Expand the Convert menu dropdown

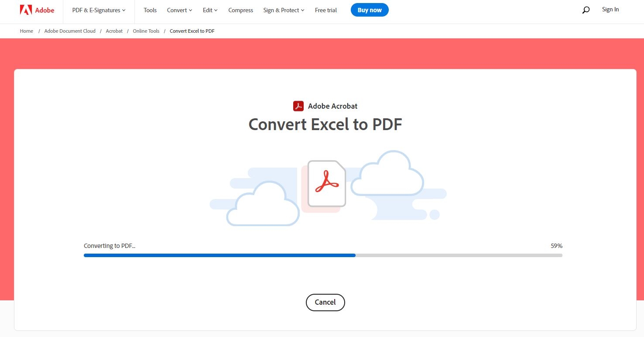click(179, 10)
